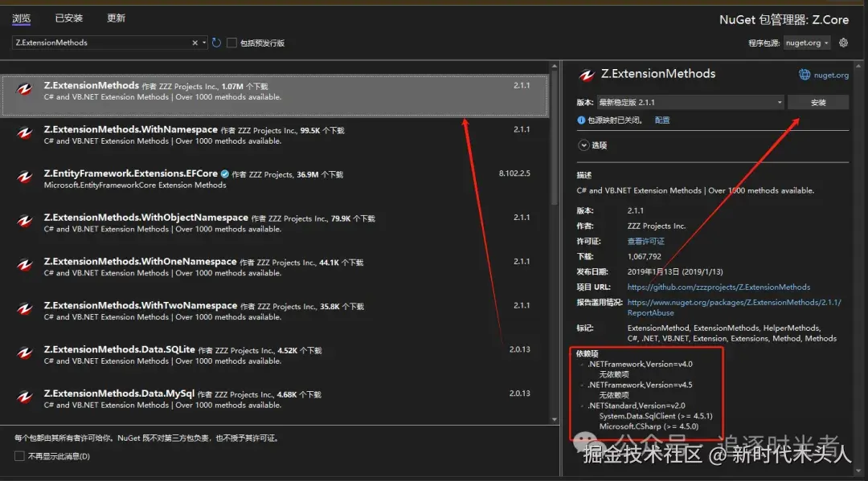Click version 8.102.2.5 of EFCore row
The height and width of the screenshot is (481, 868).
[514, 173]
